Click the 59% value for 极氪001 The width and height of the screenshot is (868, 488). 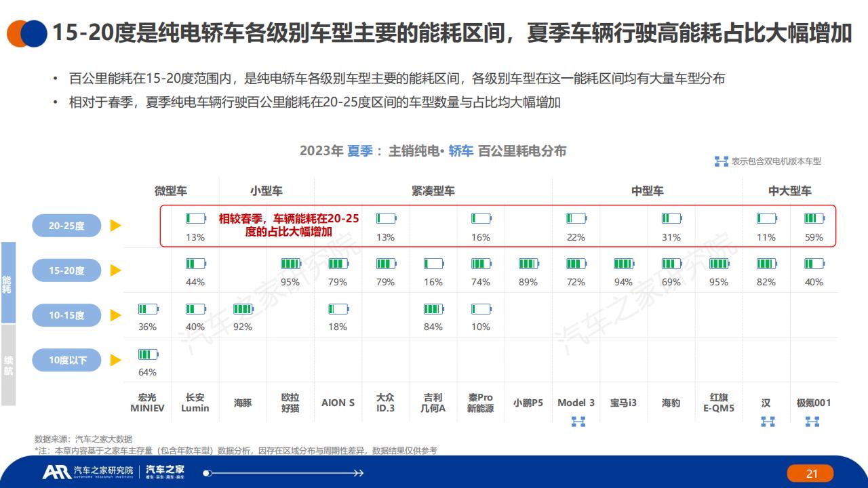tap(814, 237)
